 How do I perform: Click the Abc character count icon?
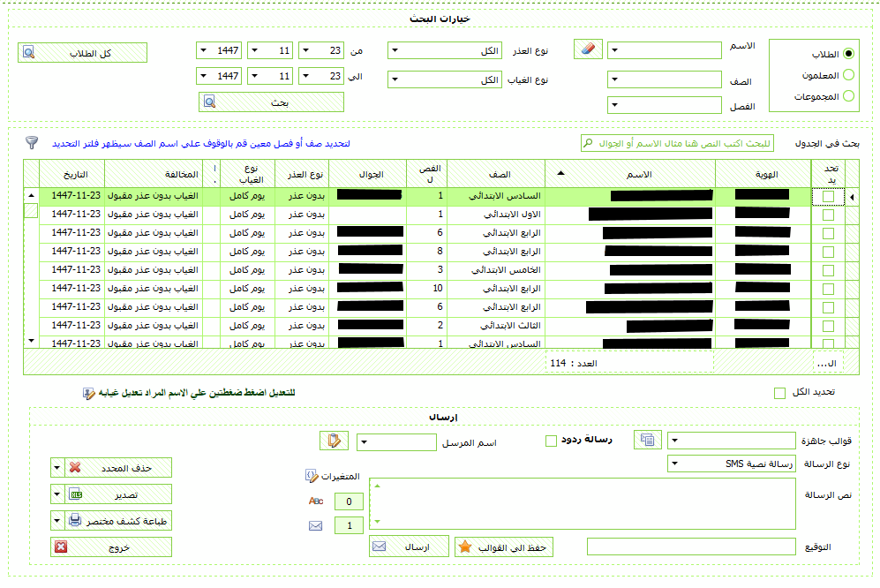[x=316, y=501]
